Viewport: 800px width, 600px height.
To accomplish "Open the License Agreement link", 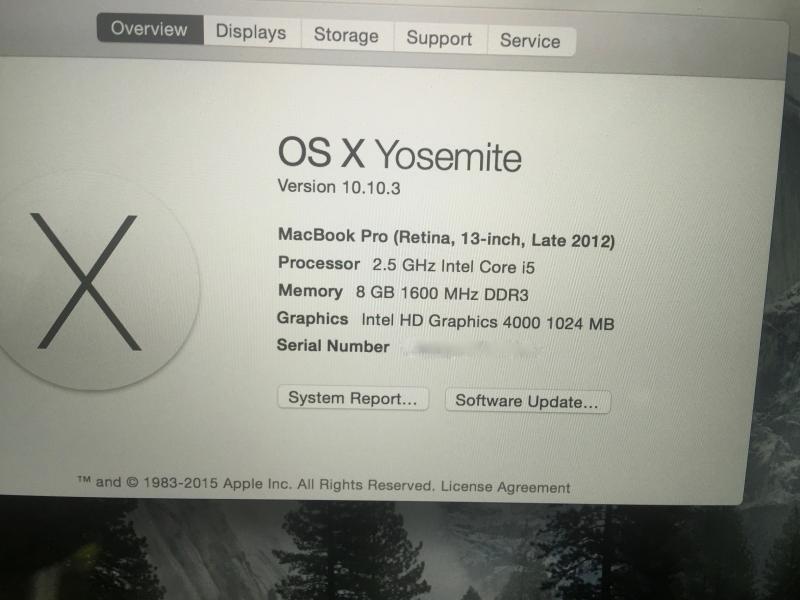I will coord(505,487).
